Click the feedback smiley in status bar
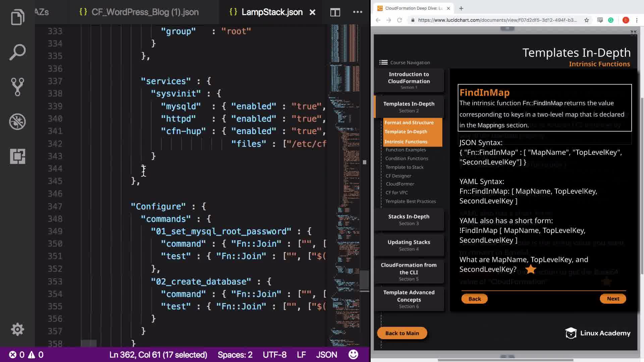The width and height of the screenshot is (644, 362). pos(353,355)
